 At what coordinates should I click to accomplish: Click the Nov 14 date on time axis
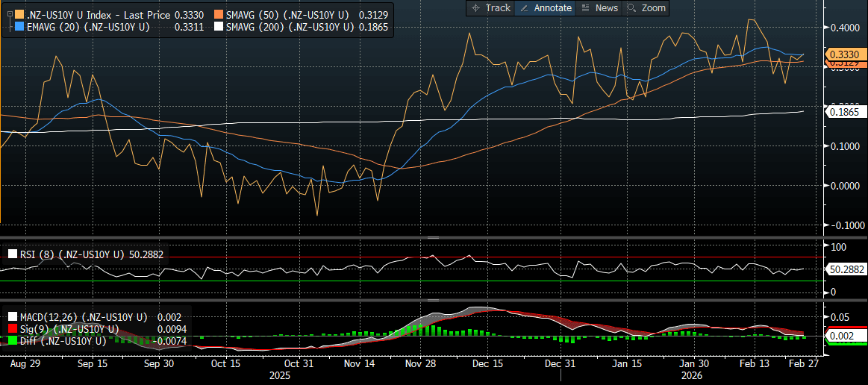pos(360,364)
